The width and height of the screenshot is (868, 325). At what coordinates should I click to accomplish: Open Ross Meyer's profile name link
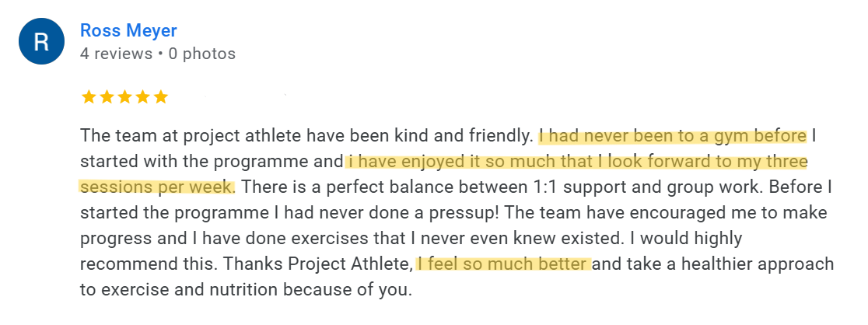[128, 30]
